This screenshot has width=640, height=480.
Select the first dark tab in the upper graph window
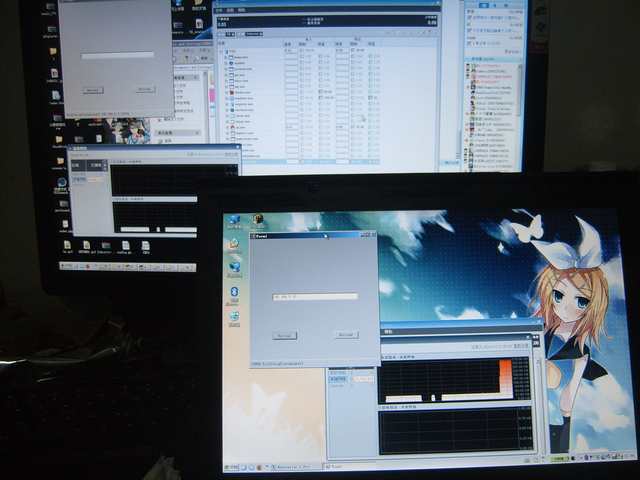click(x=78, y=165)
